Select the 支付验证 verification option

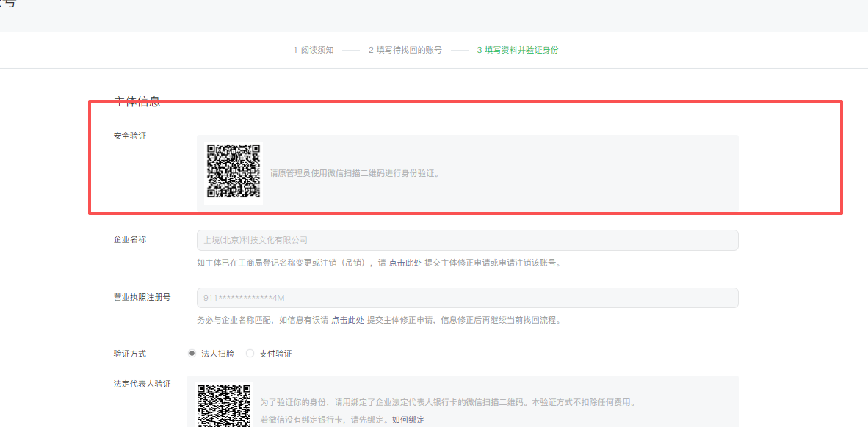coord(269,354)
